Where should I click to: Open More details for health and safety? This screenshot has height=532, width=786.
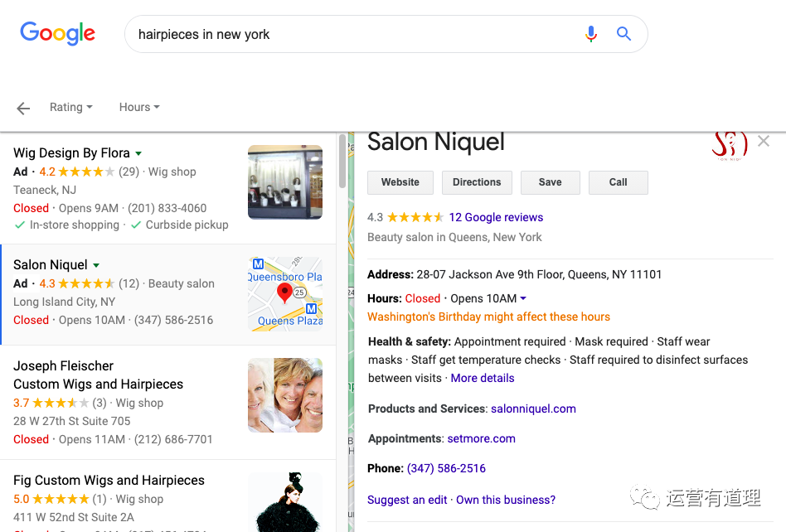click(x=483, y=378)
